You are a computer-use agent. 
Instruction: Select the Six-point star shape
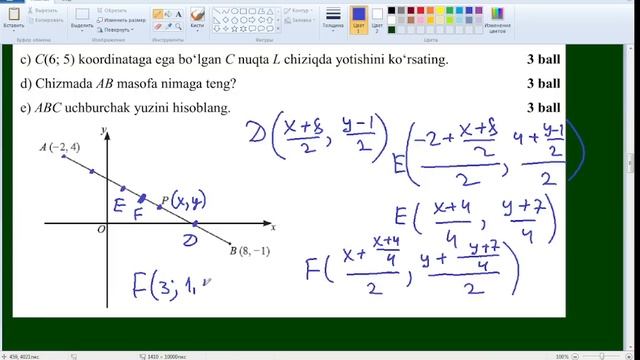tap(244, 29)
